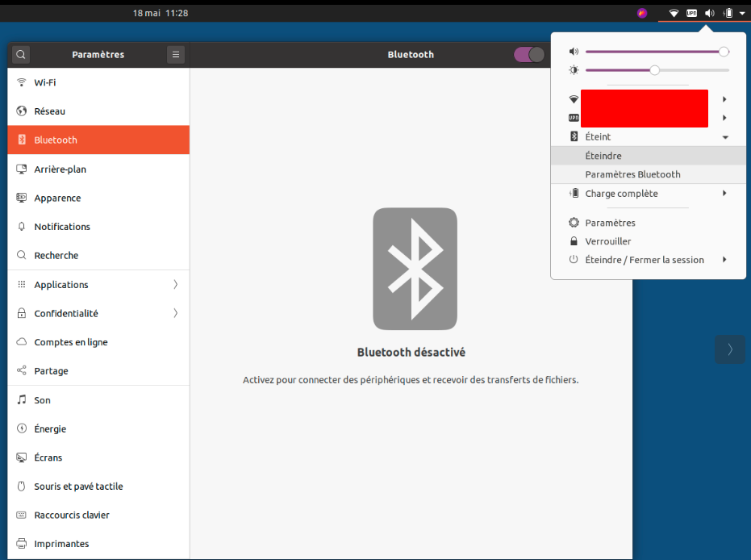The width and height of the screenshot is (751, 560).
Task: Click the date and time 18 mai 11:28
Action: pyautogui.click(x=161, y=13)
